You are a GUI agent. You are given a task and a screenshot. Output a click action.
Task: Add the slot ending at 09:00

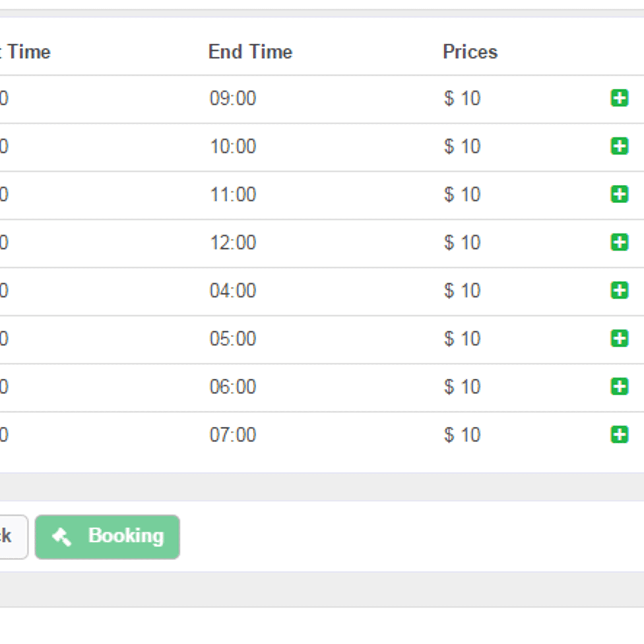click(619, 98)
